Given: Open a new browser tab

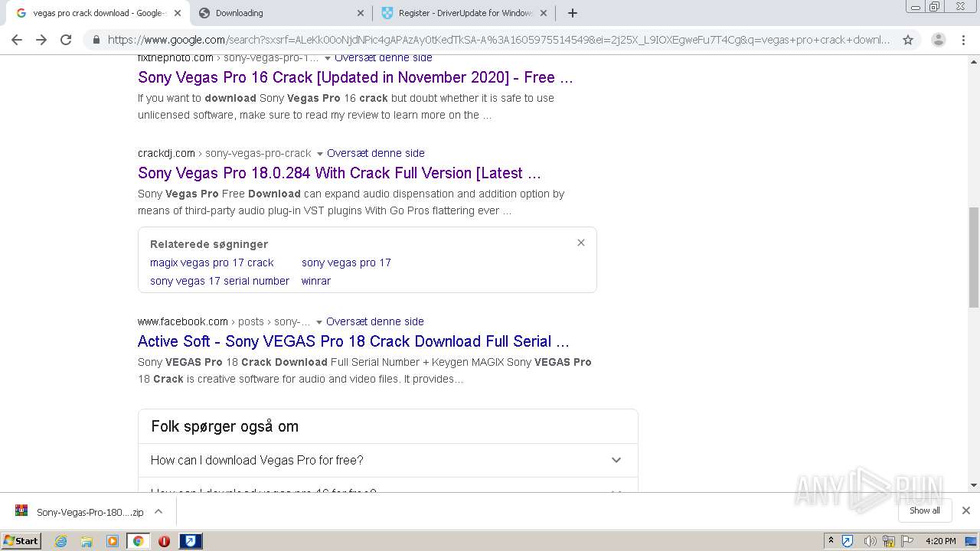Looking at the screenshot, I should coord(572,13).
